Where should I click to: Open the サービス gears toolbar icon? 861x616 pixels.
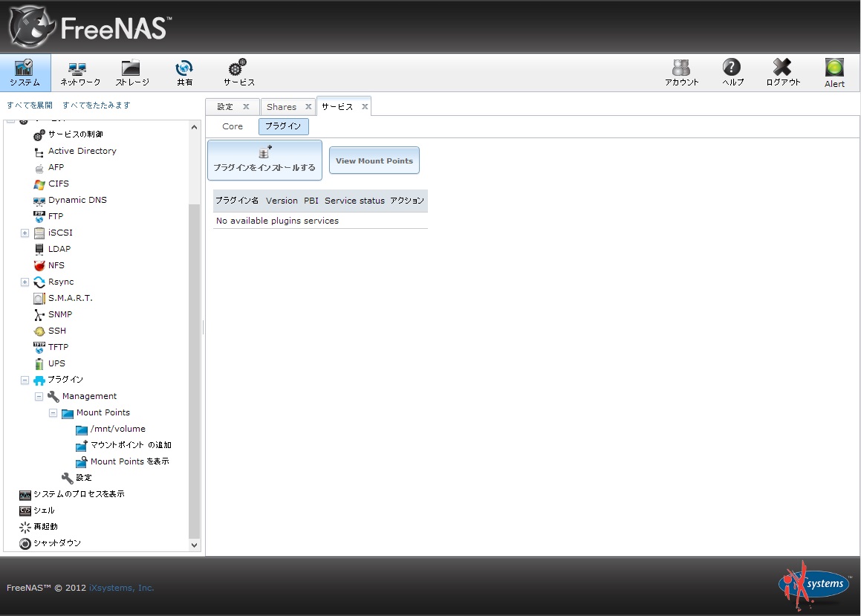tap(238, 73)
